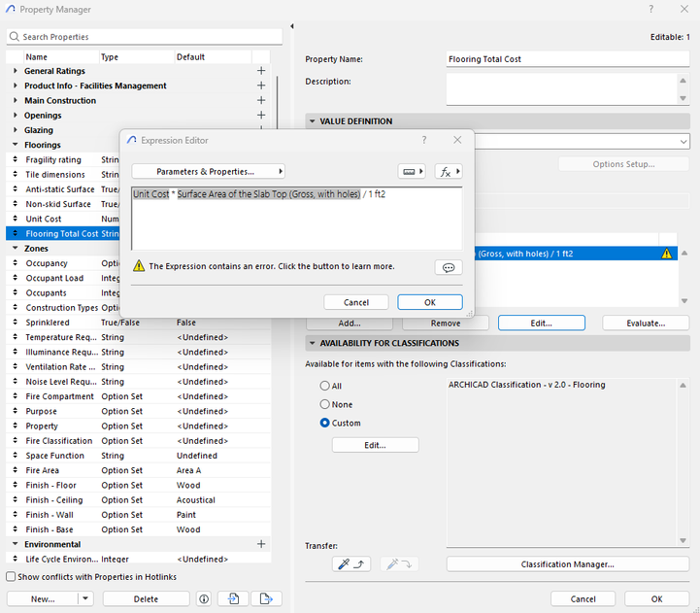700x613 pixels.
Task: Click Cancel in the Expression Editor
Action: pyautogui.click(x=356, y=302)
